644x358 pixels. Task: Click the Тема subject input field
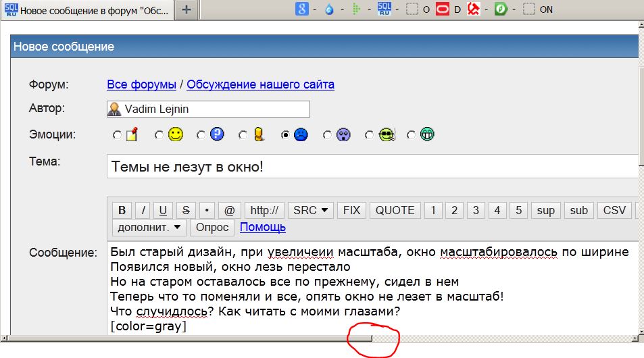tap(372, 166)
